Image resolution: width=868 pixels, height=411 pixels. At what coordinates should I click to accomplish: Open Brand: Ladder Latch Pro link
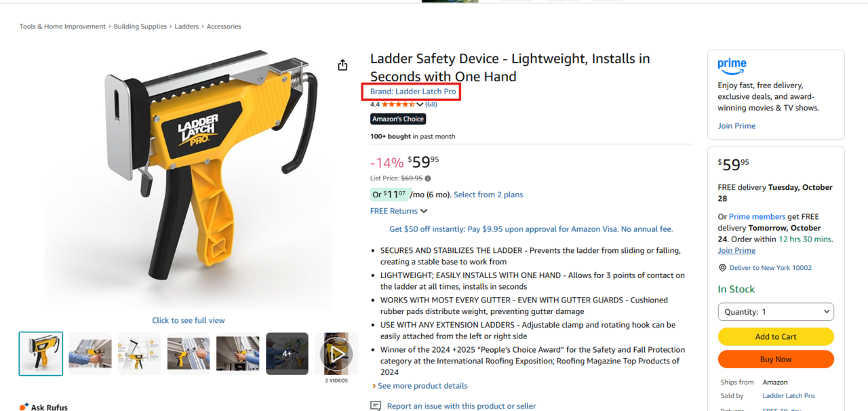[413, 92]
